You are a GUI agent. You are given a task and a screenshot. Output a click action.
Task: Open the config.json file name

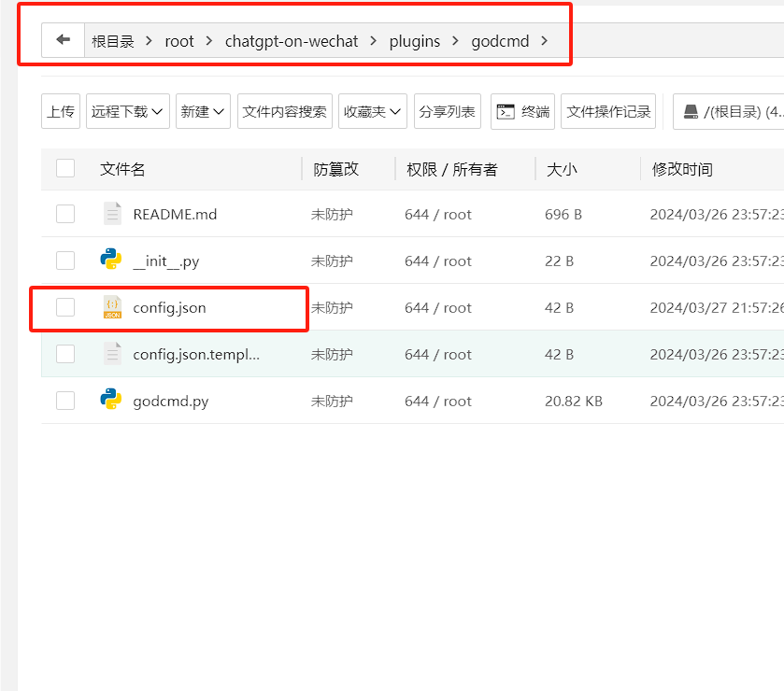(169, 307)
